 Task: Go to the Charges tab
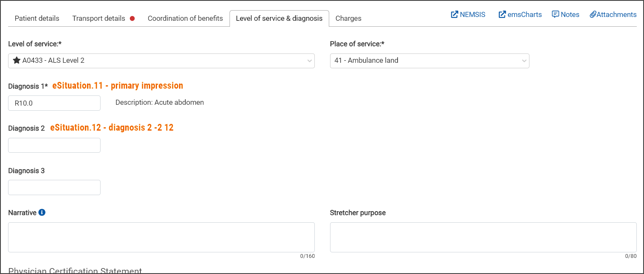click(x=348, y=18)
